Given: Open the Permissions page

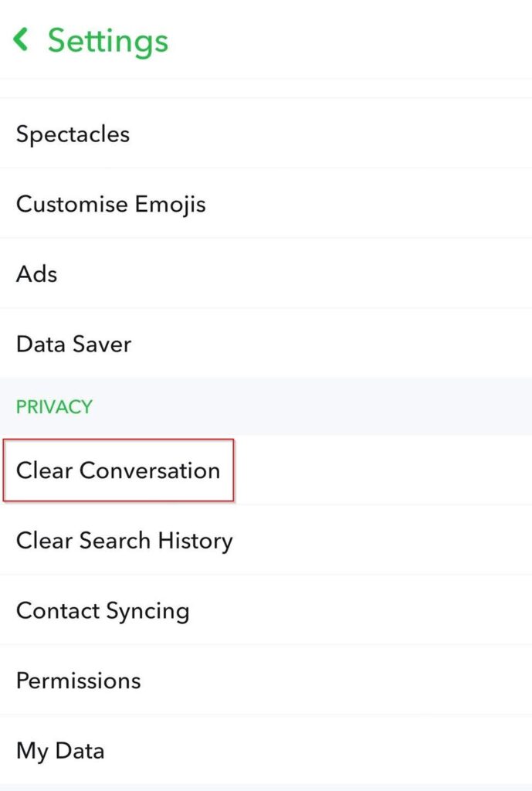Looking at the screenshot, I should click(x=78, y=681).
